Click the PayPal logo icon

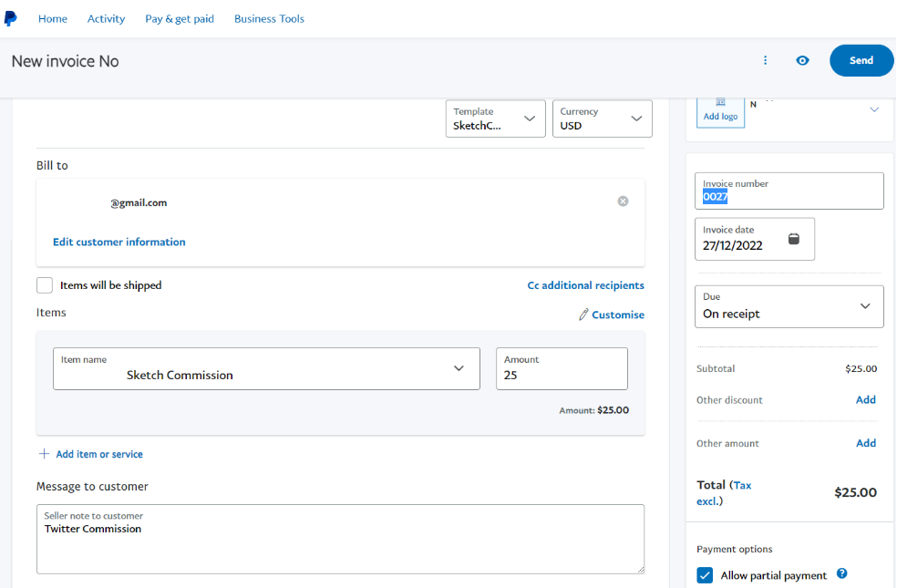(x=10, y=18)
